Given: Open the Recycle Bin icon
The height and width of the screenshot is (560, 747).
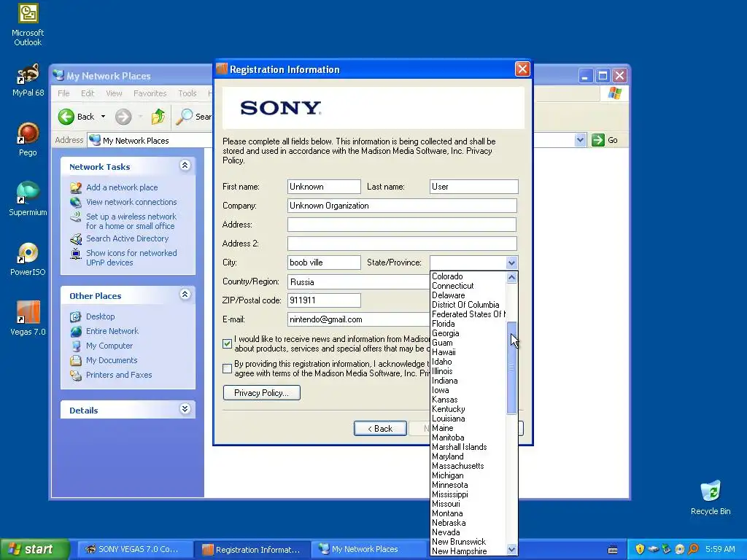Looking at the screenshot, I should click(x=711, y=497).
